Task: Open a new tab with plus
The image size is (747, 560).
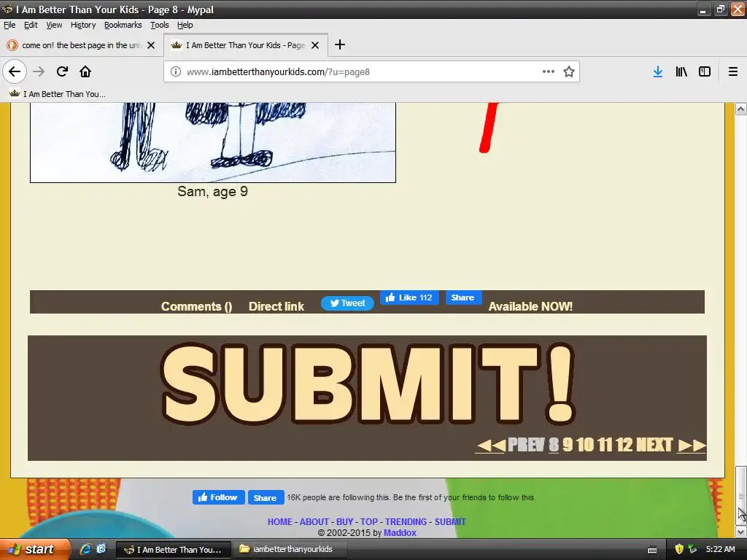Action: (x=340, y=44)
